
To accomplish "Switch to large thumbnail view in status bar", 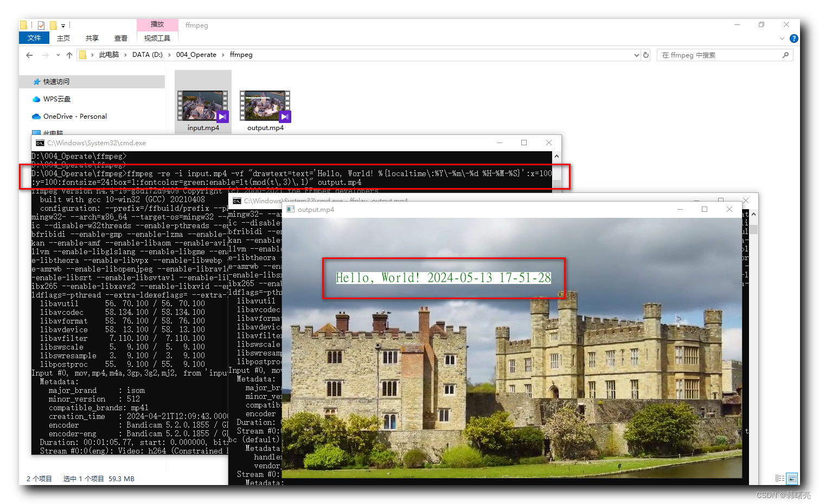I will pyautogui.click(x=792, y=479).
